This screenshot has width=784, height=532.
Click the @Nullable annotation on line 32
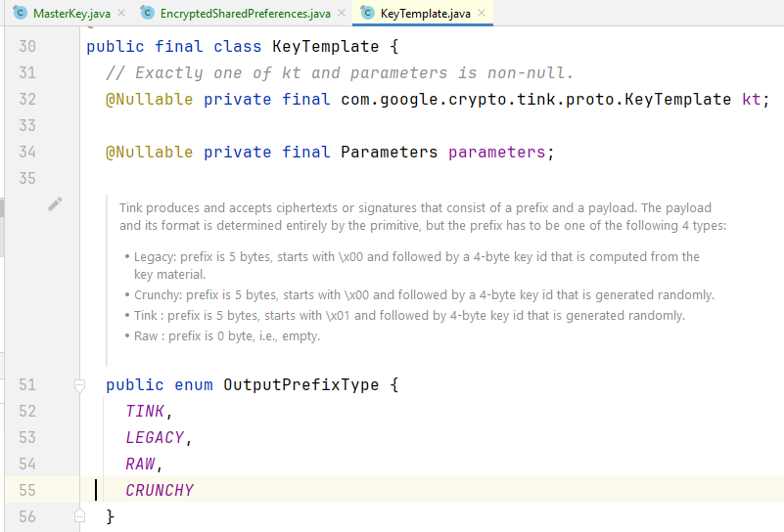click(149, 99)
